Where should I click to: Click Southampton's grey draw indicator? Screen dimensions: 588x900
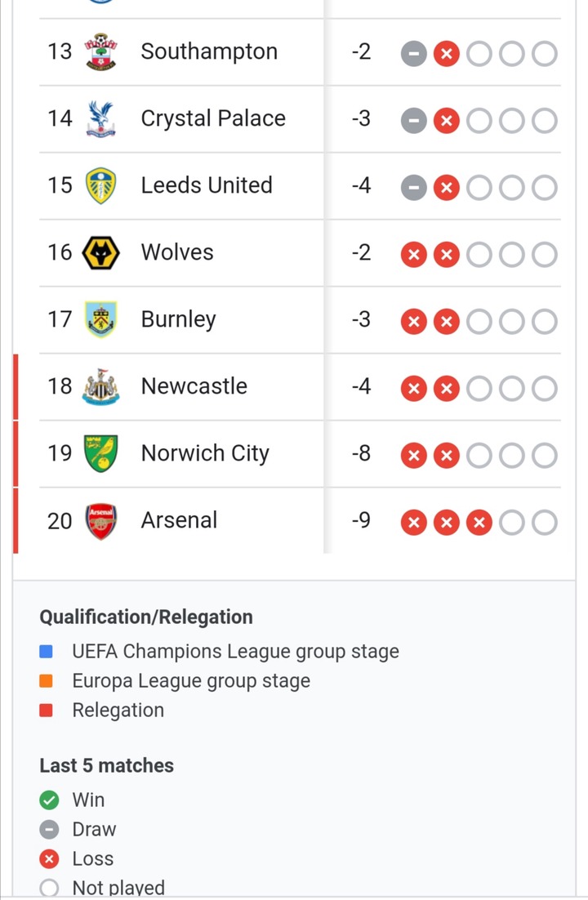click(413, 54)
